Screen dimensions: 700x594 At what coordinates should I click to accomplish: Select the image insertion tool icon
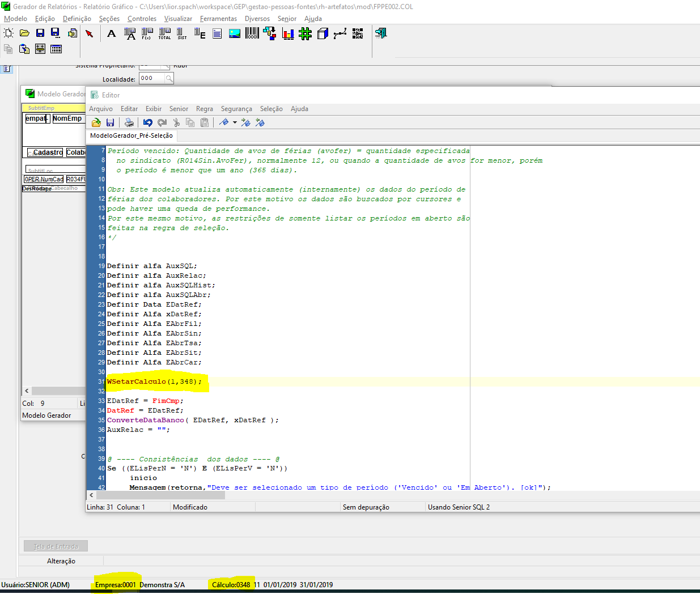click(235, 33)
